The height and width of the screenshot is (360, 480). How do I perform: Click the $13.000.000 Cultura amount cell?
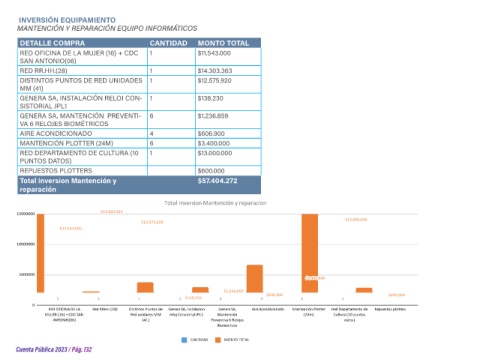[x=215, y=153]
